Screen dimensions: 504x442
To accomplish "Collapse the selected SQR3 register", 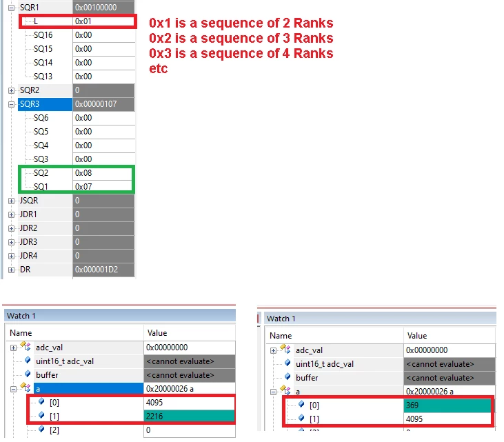I will (11, 105).
